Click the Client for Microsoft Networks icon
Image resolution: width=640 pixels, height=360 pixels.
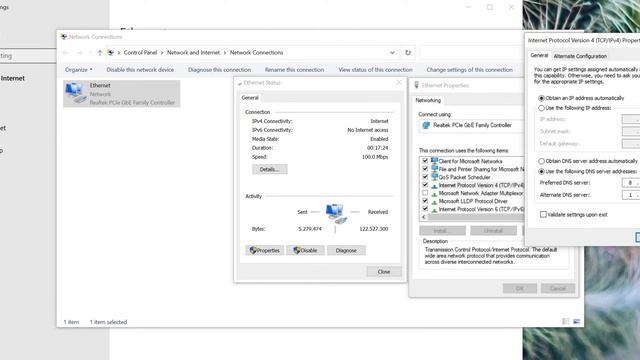(x=434, y=161)
